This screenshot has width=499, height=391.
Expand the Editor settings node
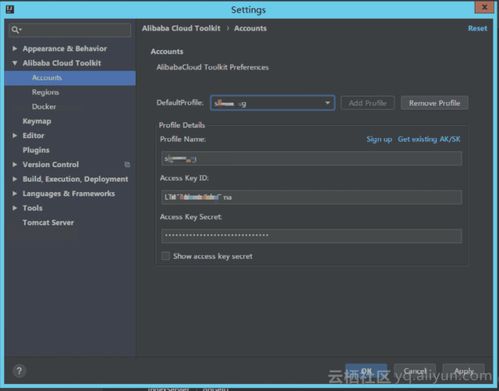(15, 136)
